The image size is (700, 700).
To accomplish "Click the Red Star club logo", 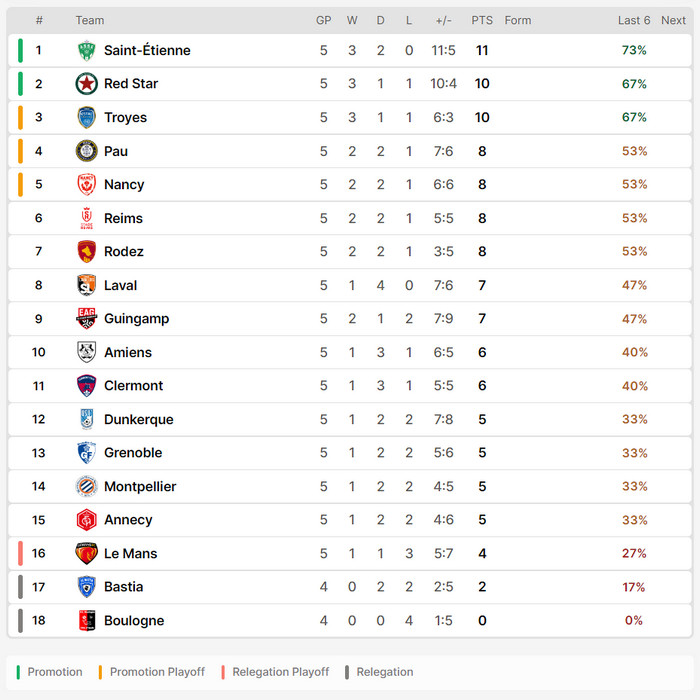I will pyautogui.click(x=87, y=84).
